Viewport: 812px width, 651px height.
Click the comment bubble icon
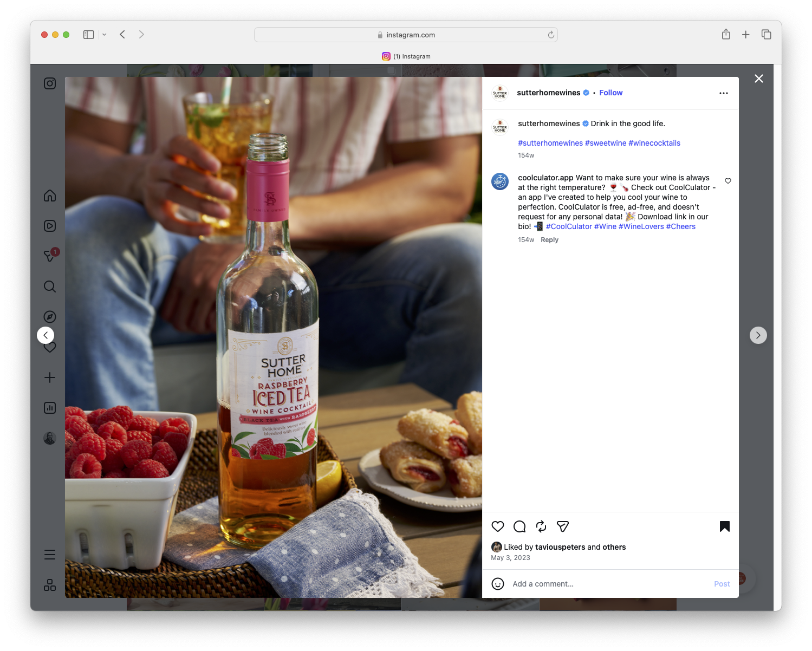coord(519,526)
